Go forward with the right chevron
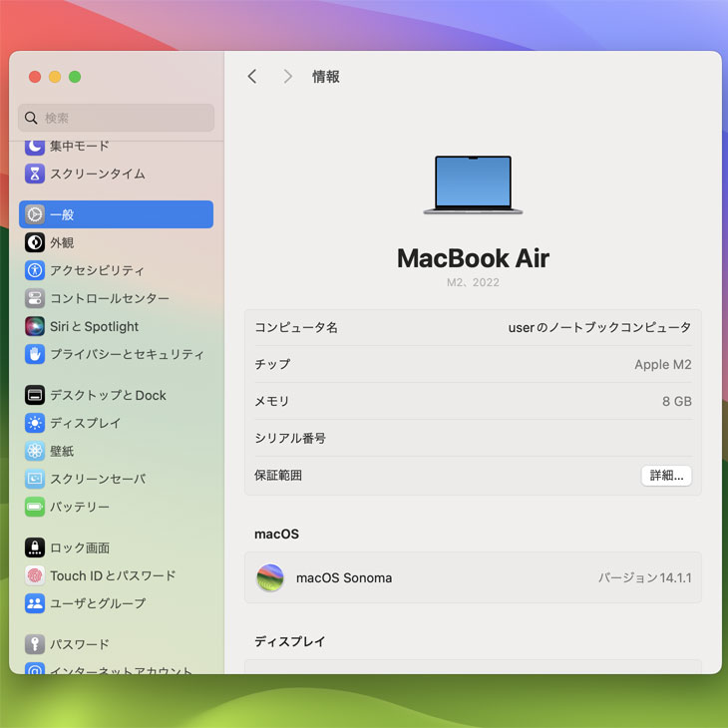Image resolution: width=728 pixels, height=728 pixels. (288, 77)
